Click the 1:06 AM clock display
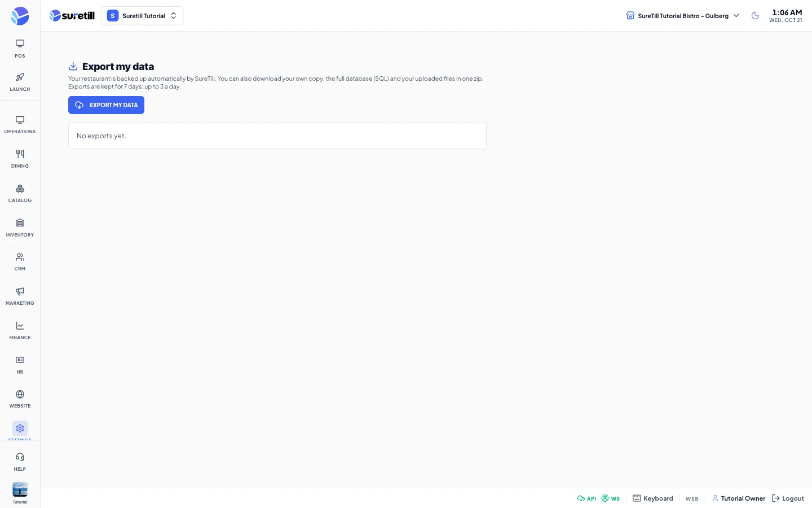 [787, 12]
